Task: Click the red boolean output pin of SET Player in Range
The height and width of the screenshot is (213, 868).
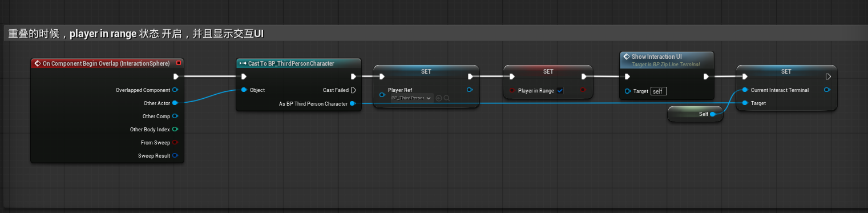Action: pyautogui.click(x=583, y=90)
